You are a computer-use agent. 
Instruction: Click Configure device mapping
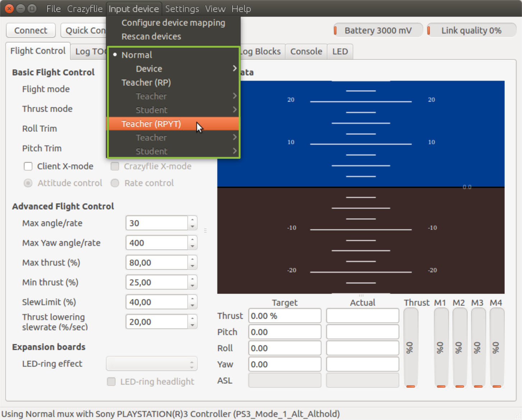(174, 23)
